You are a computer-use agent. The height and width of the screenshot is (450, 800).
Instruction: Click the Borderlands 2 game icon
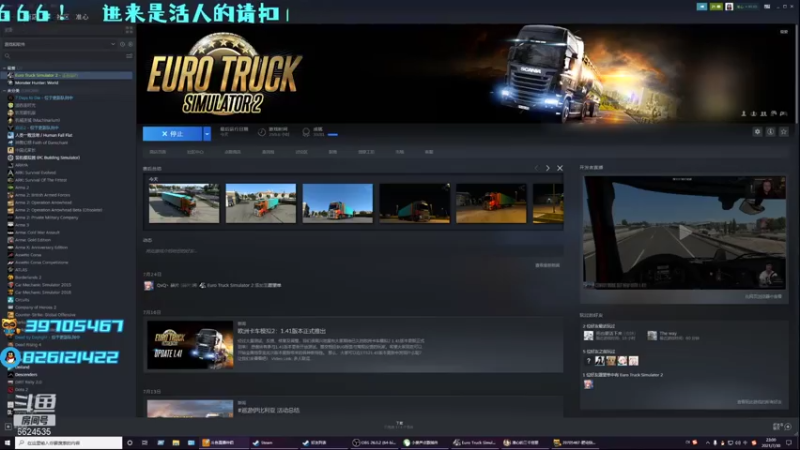[10, 277]
